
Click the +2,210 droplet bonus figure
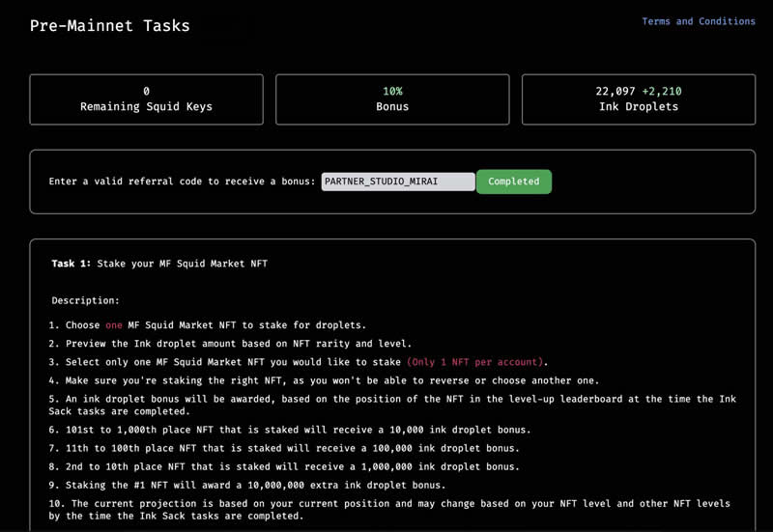coord(662,92)
